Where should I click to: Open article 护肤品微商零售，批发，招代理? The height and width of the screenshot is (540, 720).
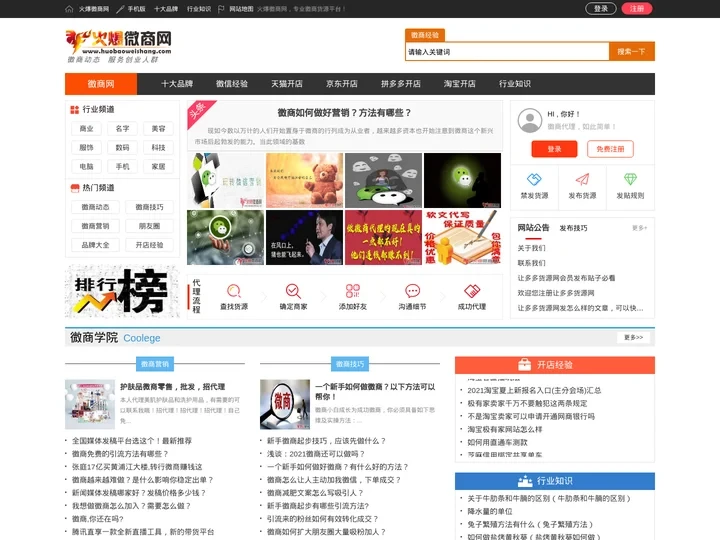tap(173, 387)
